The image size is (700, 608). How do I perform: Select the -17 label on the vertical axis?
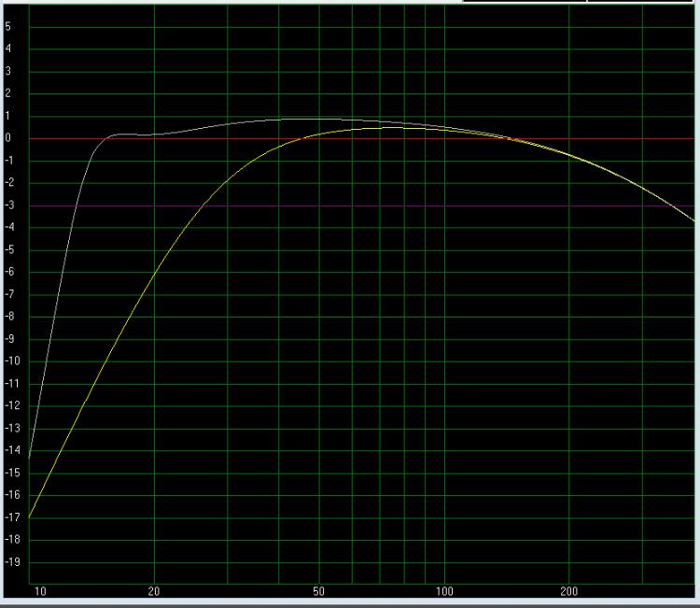(x=12, y=516)
